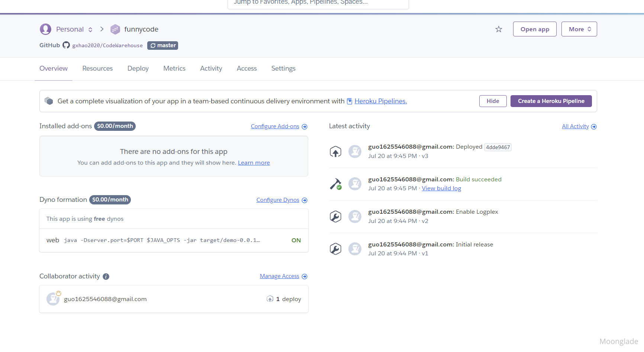
Task: Open the Collaborator activity info icon
Action: (106, 277)
